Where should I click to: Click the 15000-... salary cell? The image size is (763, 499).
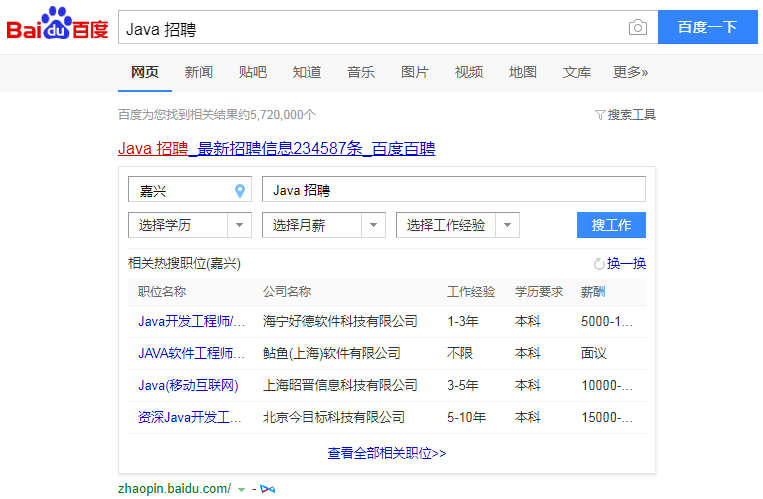[x=607, y=418]
